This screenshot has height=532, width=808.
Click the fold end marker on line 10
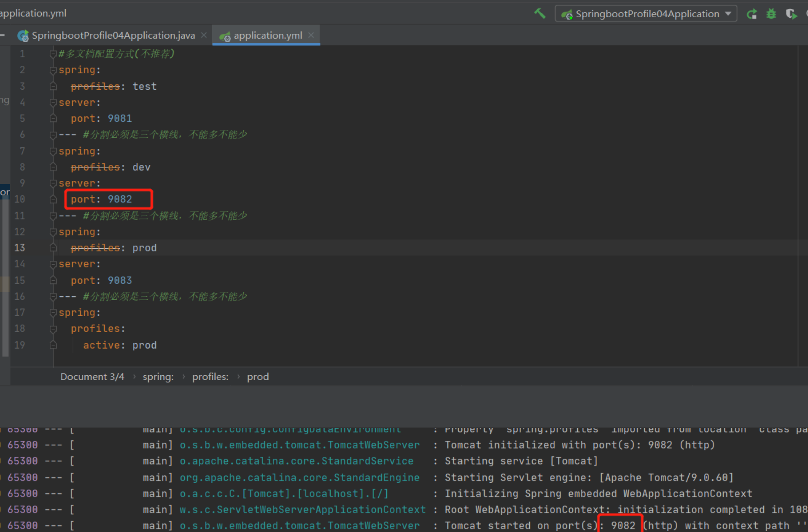click(53, 199)
